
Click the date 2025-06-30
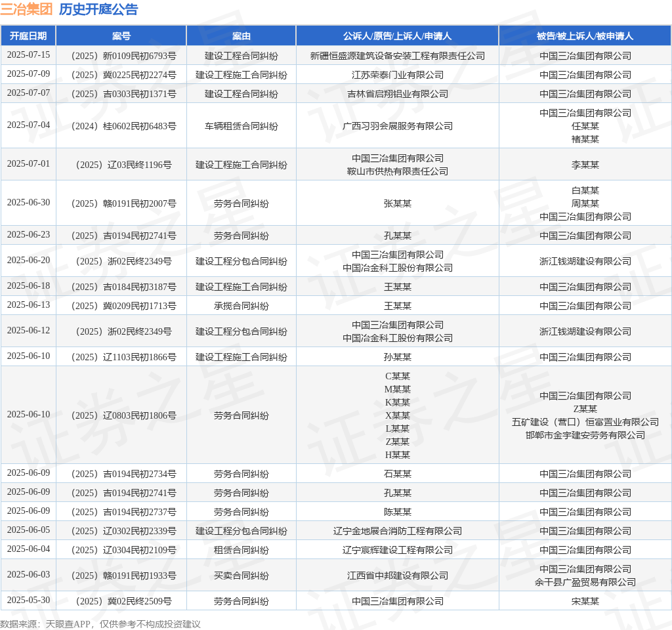pyautogui.click(x=28, y=202)
